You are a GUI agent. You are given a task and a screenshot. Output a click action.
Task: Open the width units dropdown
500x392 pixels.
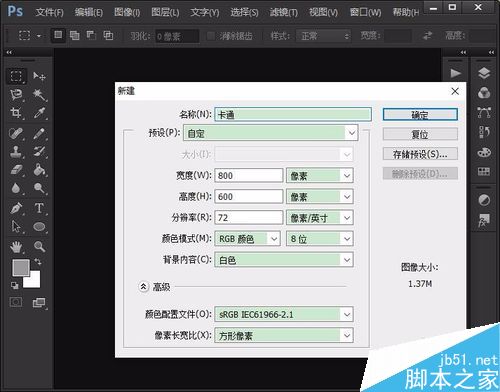point(319,175)
